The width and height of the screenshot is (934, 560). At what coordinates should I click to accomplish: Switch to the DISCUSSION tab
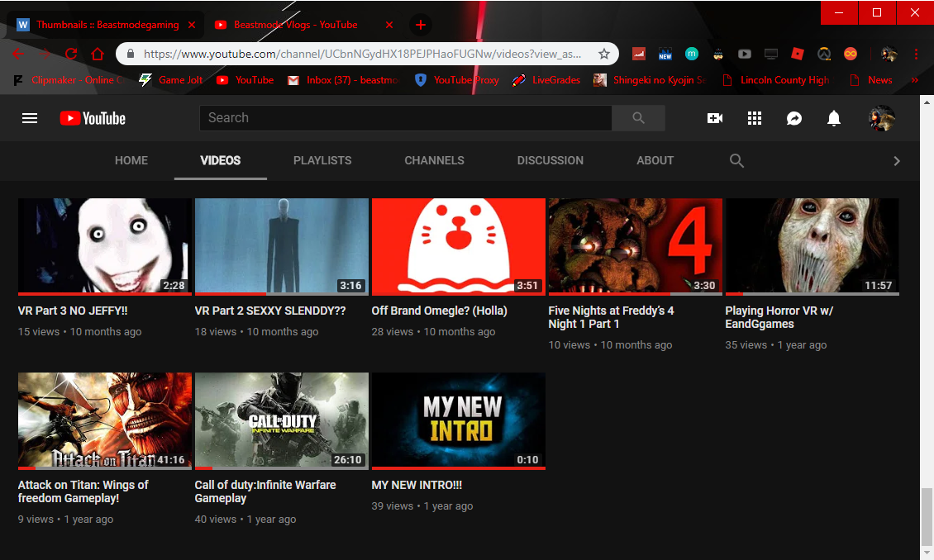tap(550, 161)
